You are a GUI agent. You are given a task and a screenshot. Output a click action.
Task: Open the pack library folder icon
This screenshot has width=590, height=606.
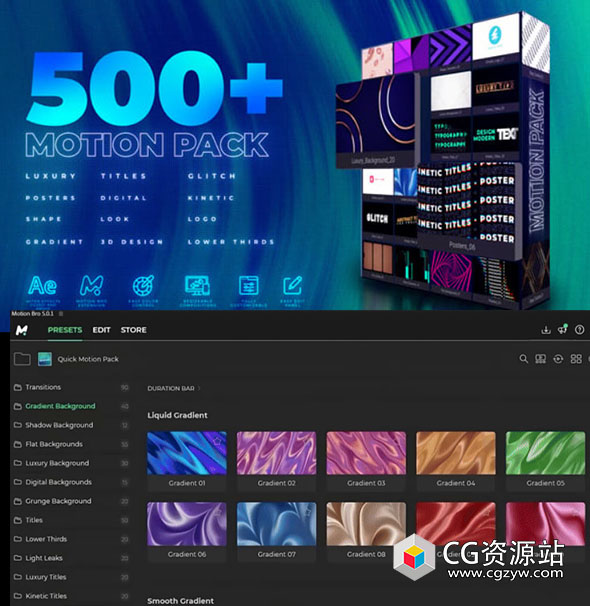22,359
